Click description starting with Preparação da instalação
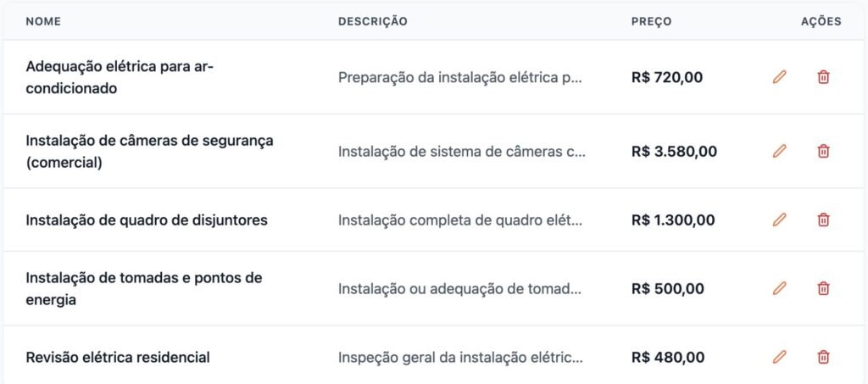 (460, 77)
